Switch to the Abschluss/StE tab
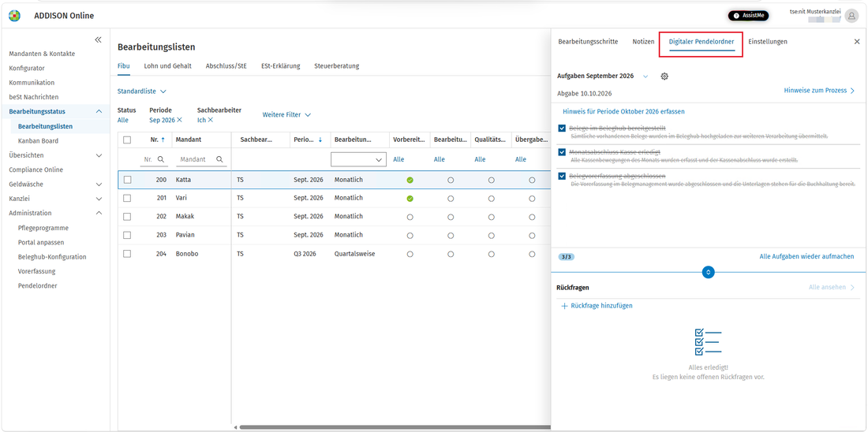868x432 pixels. [x=226, y=65]
